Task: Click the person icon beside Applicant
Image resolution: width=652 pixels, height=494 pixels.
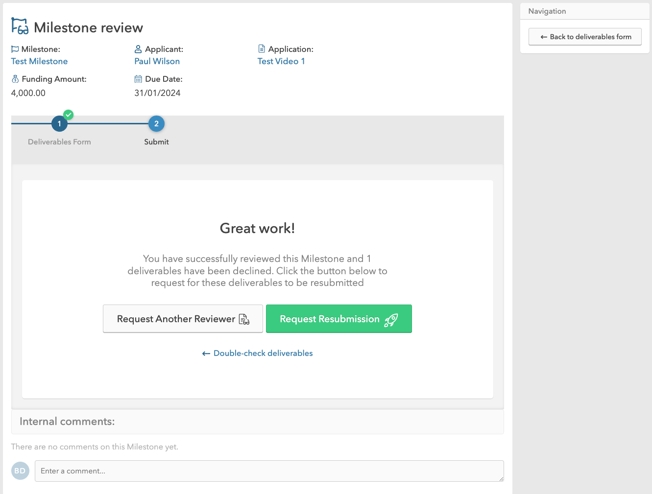Action: 138,49
